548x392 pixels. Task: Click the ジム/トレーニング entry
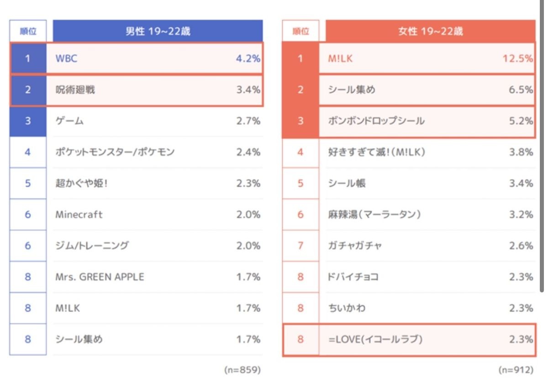pos(137,246)
